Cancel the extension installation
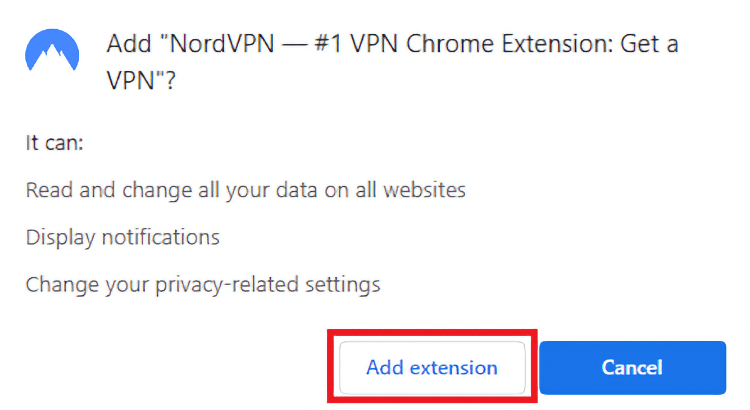 coord(632,367)
